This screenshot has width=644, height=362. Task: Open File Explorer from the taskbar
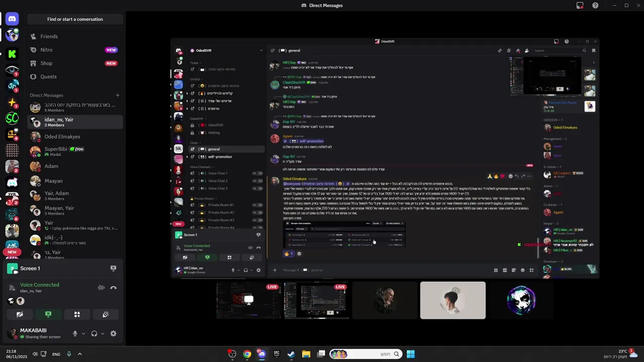tap(306, 354)
